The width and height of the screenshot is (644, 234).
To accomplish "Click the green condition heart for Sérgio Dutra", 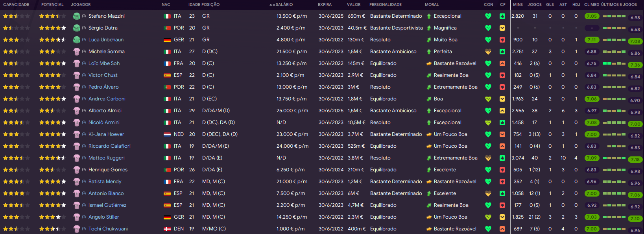I will (x=488, y=28).
